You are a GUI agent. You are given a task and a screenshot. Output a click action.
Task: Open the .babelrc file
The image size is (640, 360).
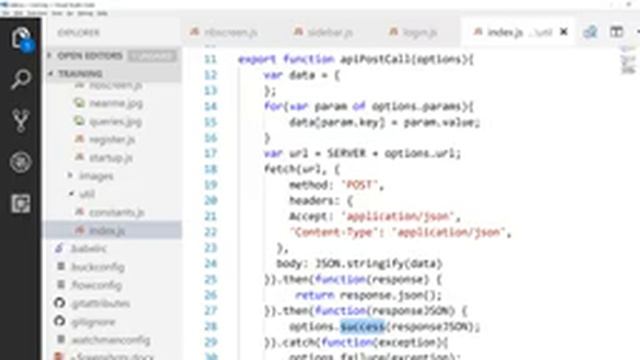click(x=89, y=248)
